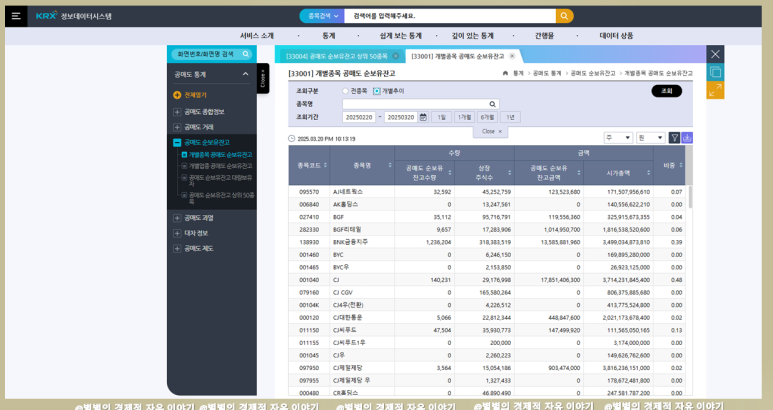Click the 전체열기 plus icon
This screenshot has width=773, height=410.
177,95
